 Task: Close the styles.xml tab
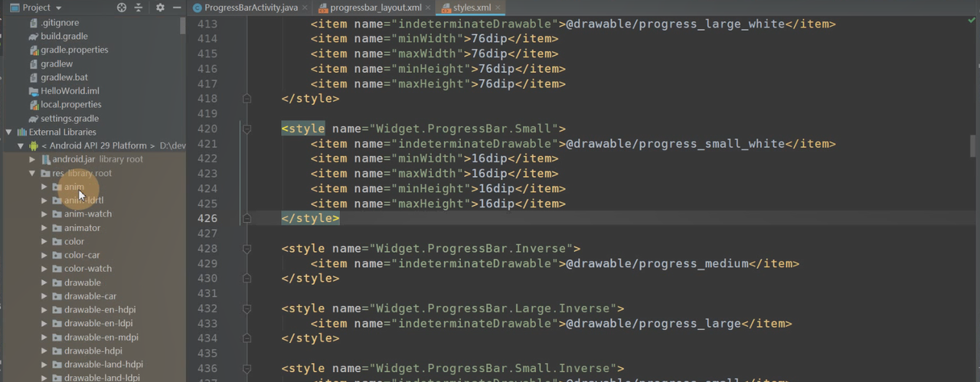[x=498, y=8]
